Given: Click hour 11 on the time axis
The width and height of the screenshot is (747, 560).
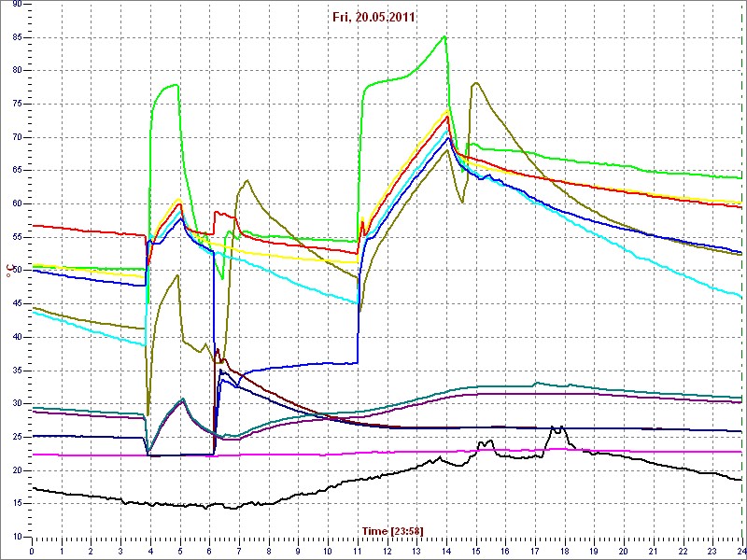Looking at the screenshot, I should 358,549.
